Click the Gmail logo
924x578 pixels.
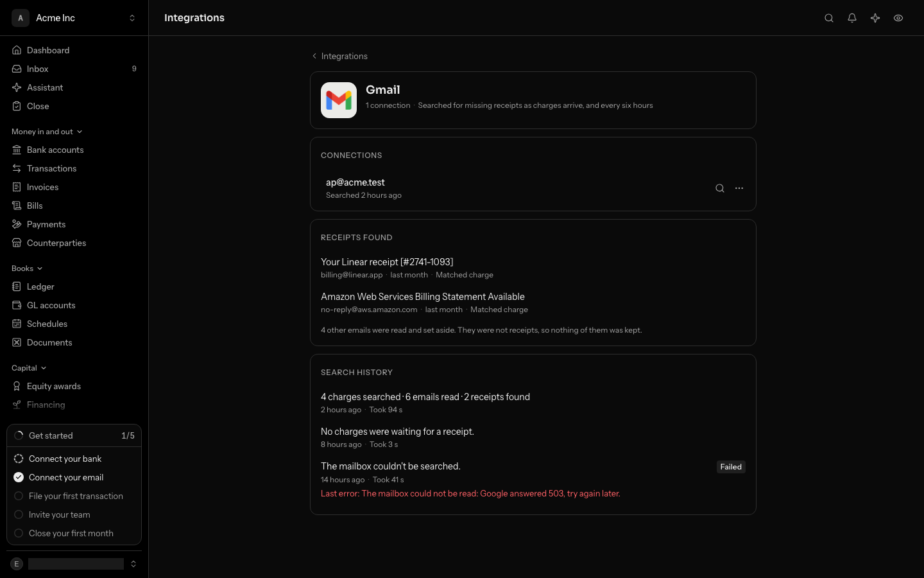(x=339, y=100)
